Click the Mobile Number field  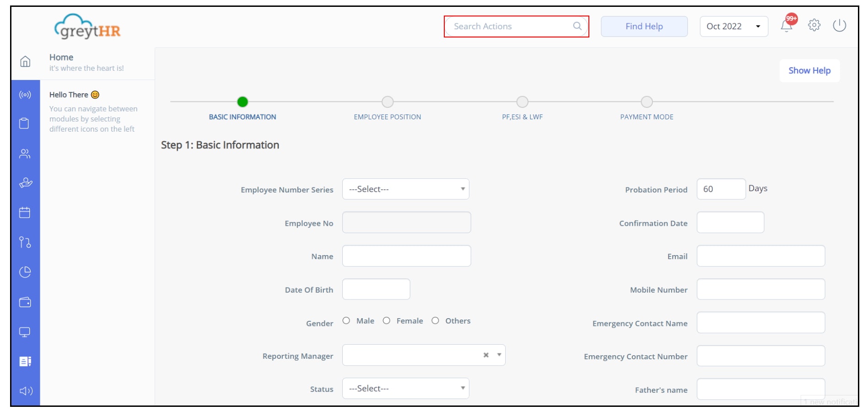pos(761,289)
